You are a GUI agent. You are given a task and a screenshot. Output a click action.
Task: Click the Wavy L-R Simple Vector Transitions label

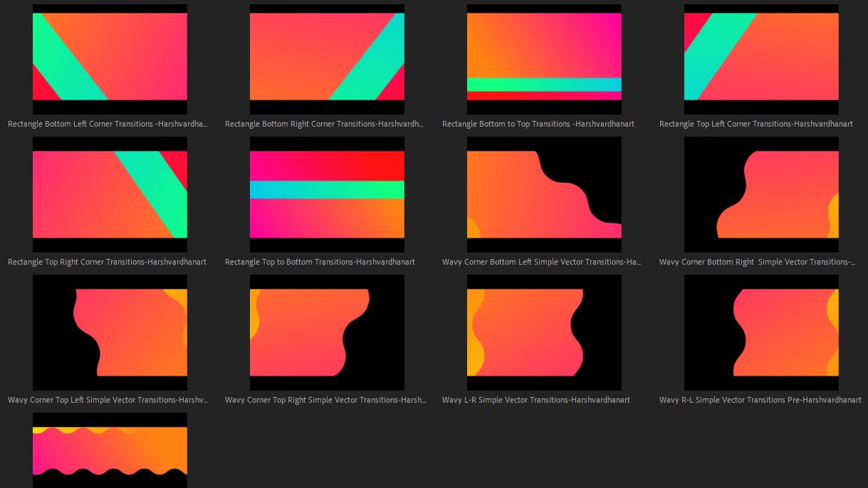(x=535, y=400)
